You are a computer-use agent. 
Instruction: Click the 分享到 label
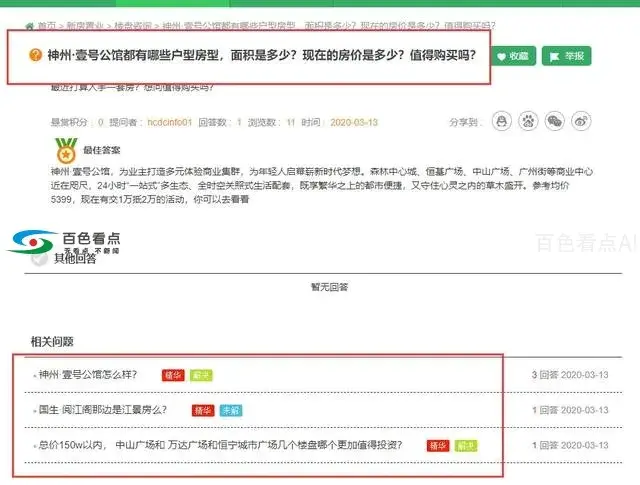click(x=464, y=122)
